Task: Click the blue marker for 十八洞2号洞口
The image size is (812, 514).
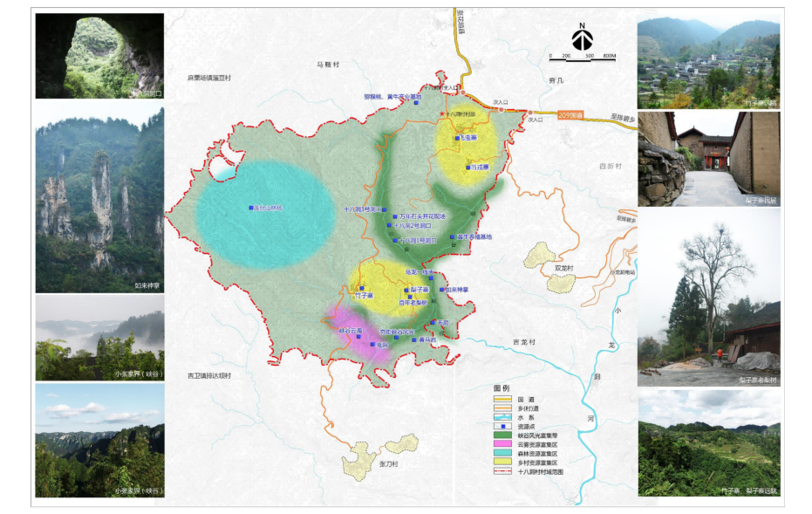Action: (x=389, y=225)
